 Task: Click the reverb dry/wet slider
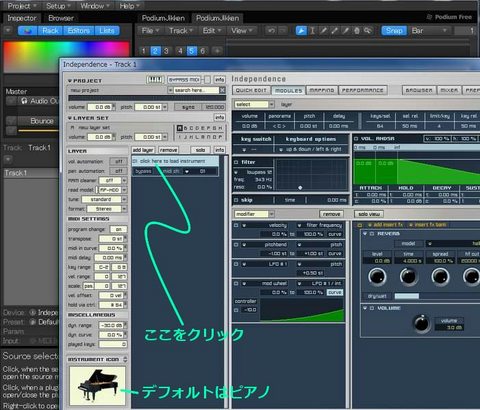click(x=436, y=296)
